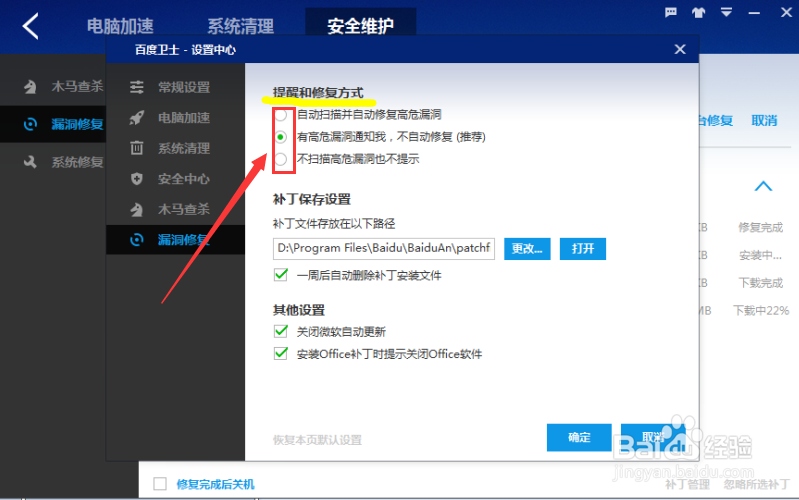
Task: Toggle 安装Office补丁时提示关闭Office软件 checkbox
Action: point(281,354)
